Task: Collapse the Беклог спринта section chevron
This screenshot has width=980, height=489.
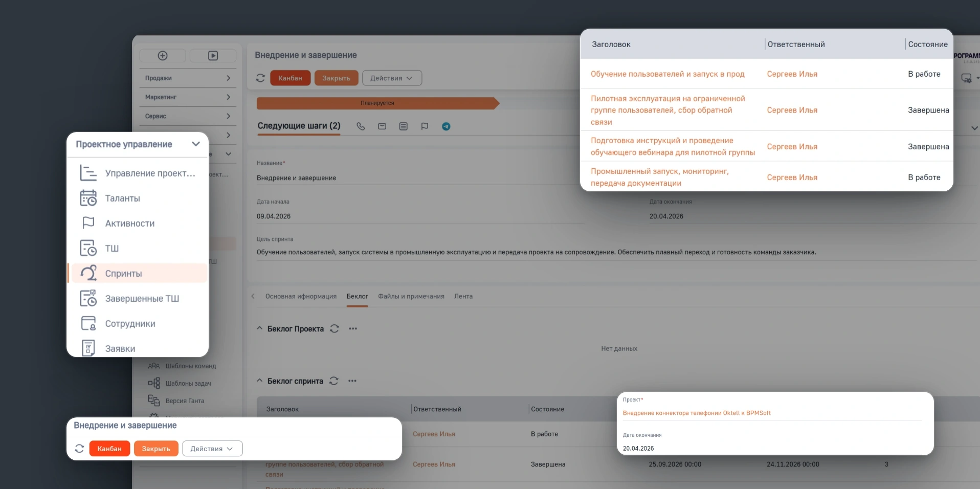Action: click(259, 381)
